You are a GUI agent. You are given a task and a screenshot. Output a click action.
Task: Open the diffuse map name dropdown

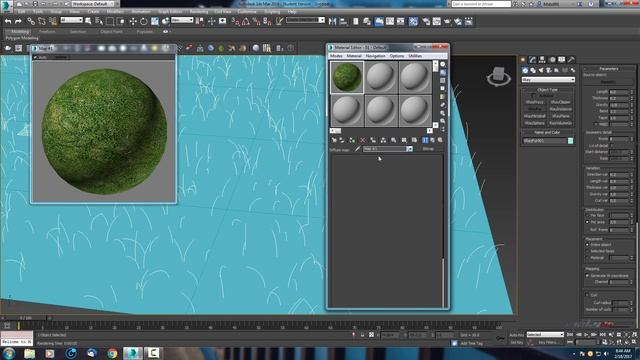tap(388, 149)
